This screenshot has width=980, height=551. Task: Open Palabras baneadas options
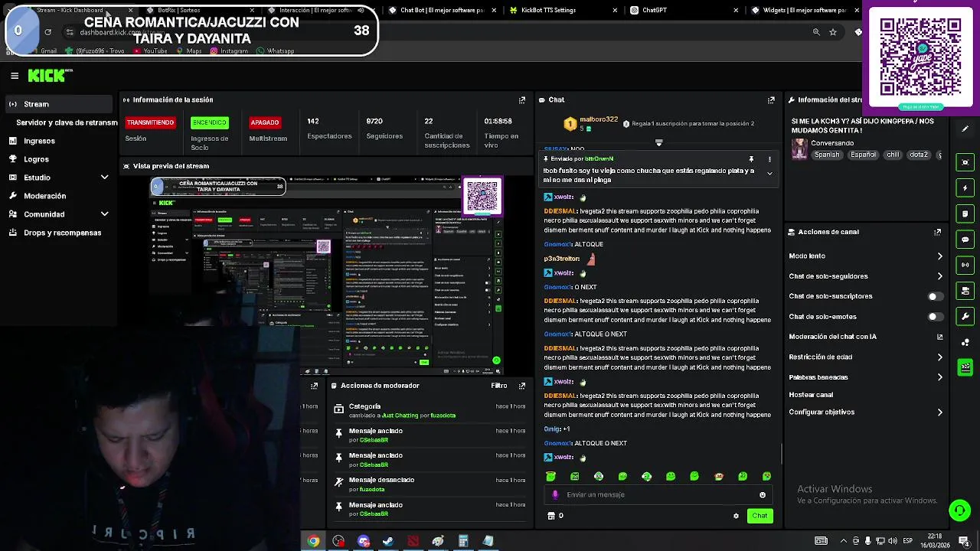click(865, 377)
